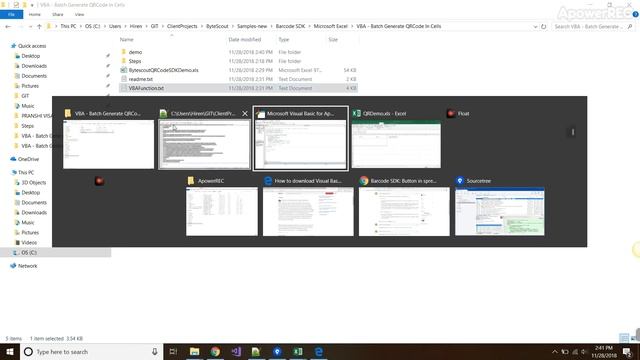Screen dimensions: 640x360
Task: Open Excel from the taskbar
Action: click(x=298, y=351)
